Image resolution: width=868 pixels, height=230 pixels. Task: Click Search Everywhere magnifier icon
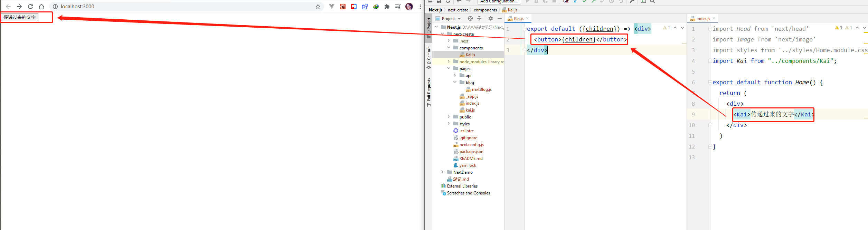click(x=652, y=1)
